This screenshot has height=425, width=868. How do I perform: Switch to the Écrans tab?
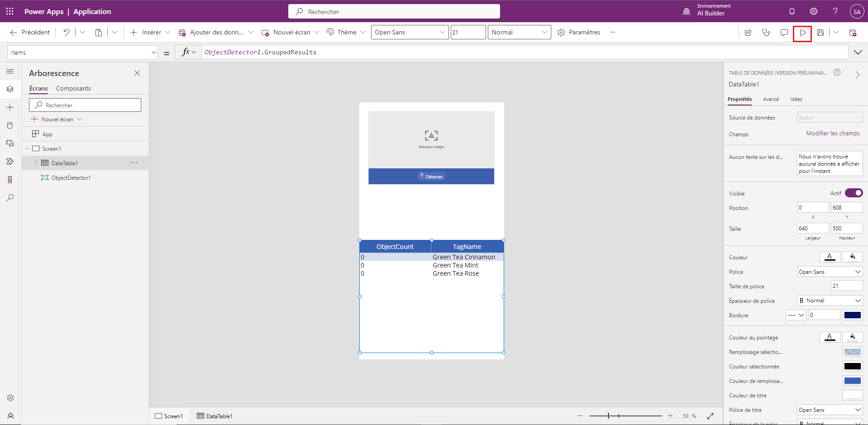38,89
